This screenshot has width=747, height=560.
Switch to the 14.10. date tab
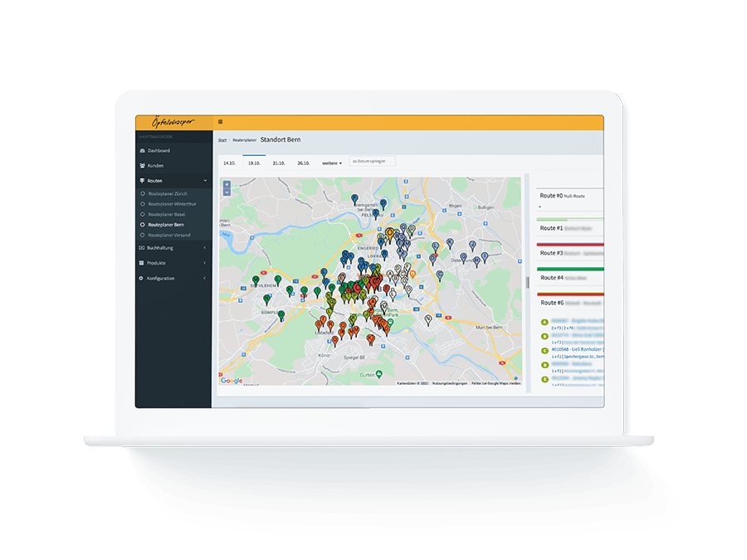tap(230, 163)
